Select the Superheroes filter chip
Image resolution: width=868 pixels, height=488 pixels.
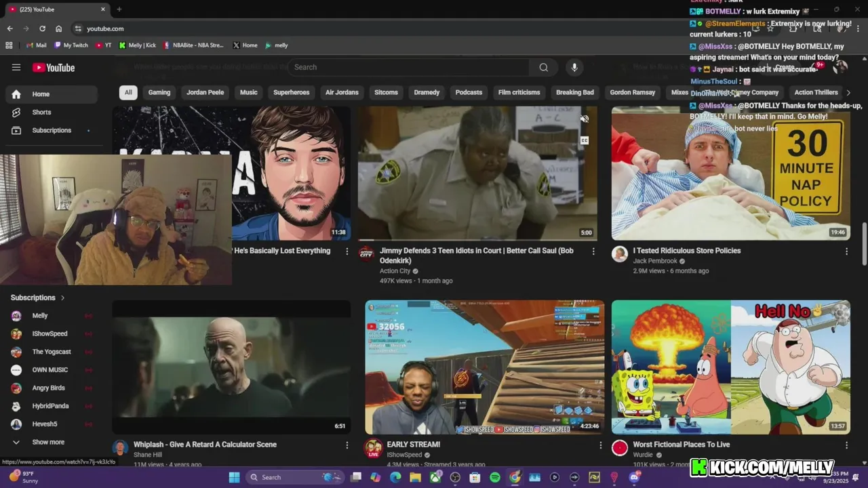coord(292,92)
